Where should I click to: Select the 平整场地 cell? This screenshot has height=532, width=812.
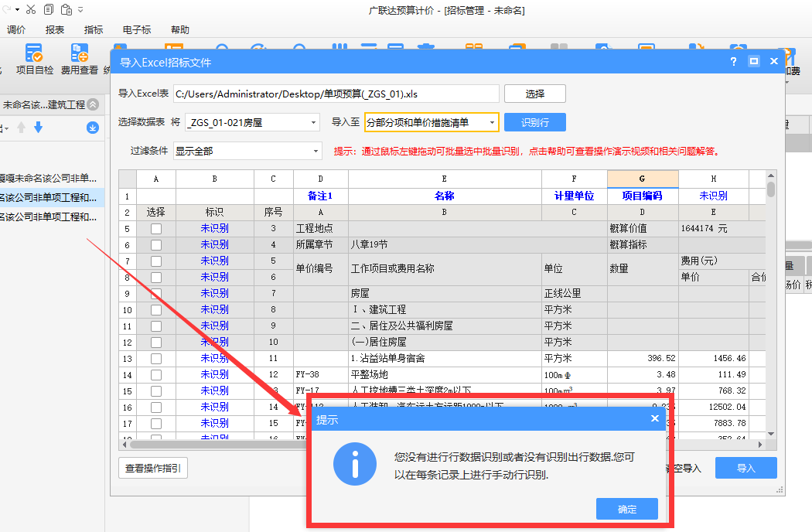[445, 374]
